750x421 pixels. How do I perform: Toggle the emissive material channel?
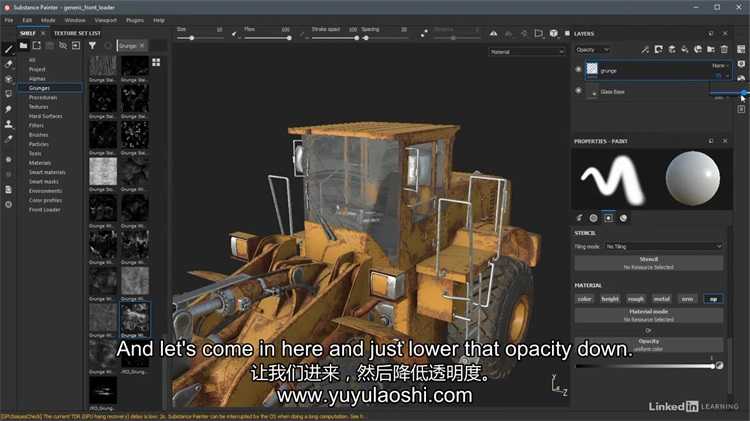687,299
